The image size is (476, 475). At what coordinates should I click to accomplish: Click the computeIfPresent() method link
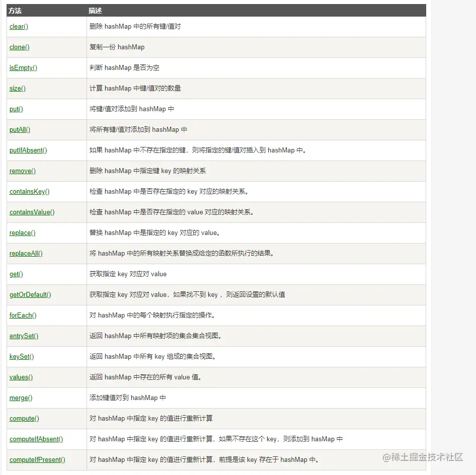tap(37, 460)
